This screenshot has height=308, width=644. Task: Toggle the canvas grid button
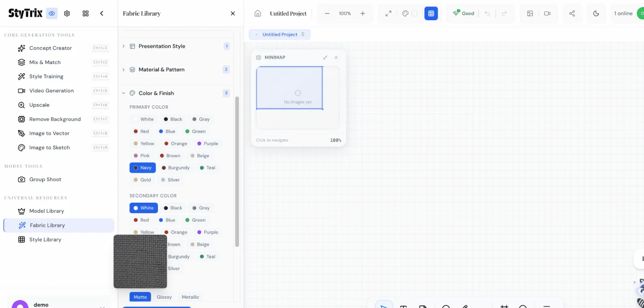pyautogui.click(x=431, y=14)
